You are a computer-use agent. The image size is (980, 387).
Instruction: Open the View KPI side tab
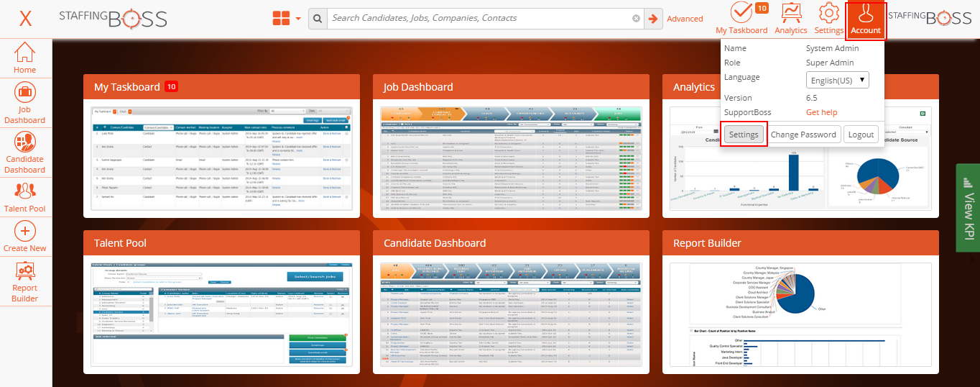(x=968, y=208)
